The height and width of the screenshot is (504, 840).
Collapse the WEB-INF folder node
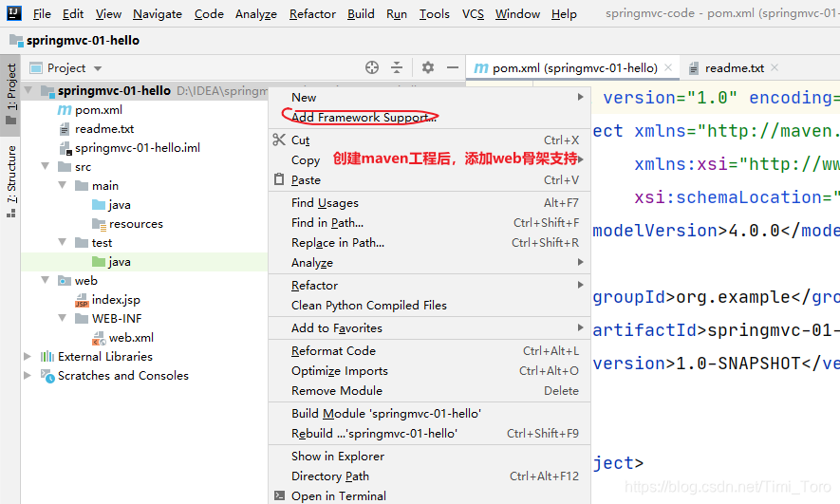(x=63, y=318)
